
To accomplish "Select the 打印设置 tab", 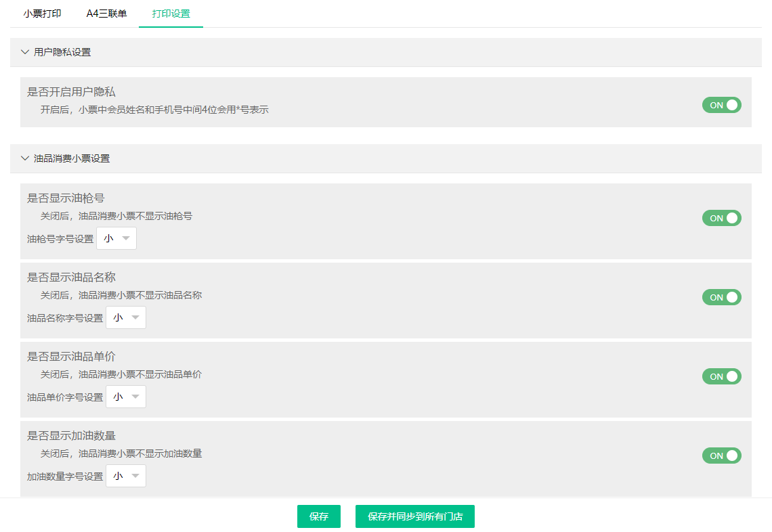I will [x=171, y=12].
